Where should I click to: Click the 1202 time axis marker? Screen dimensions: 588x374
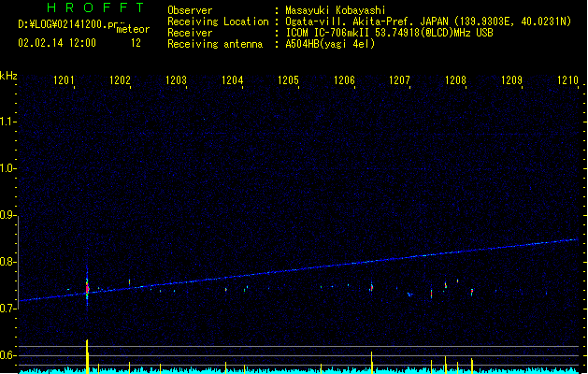(x=120, y=79)
